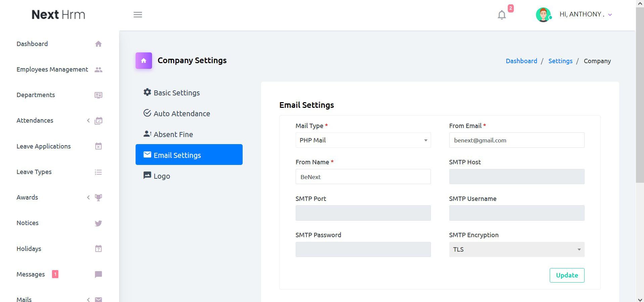Click the From Email input field
This screenshot has width=644, height=302.
point(516,140)
